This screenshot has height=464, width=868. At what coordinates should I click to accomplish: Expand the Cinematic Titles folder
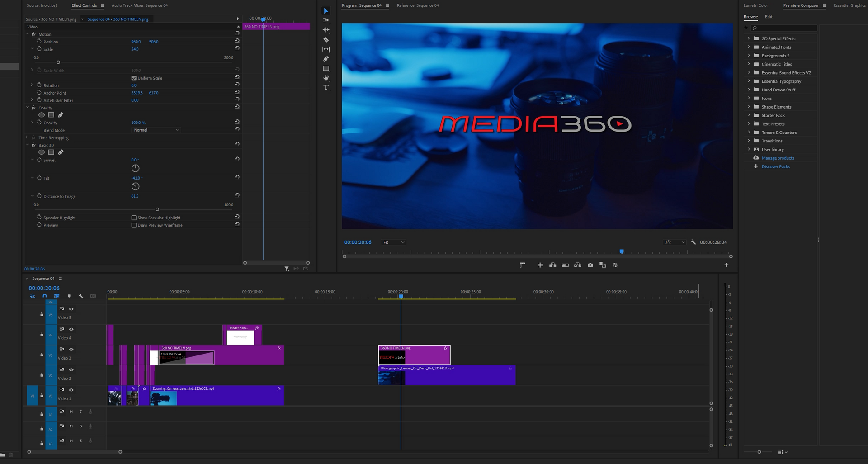(x=749, y=64)
